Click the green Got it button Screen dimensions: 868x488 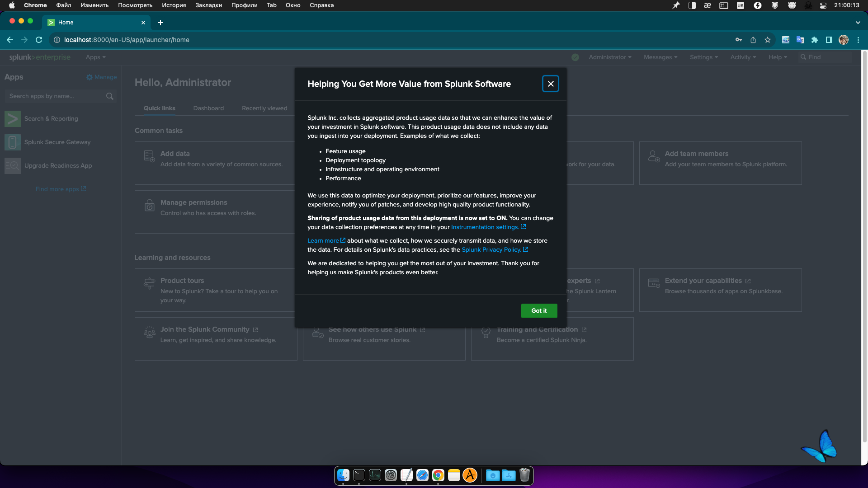[x=539, y=310]
